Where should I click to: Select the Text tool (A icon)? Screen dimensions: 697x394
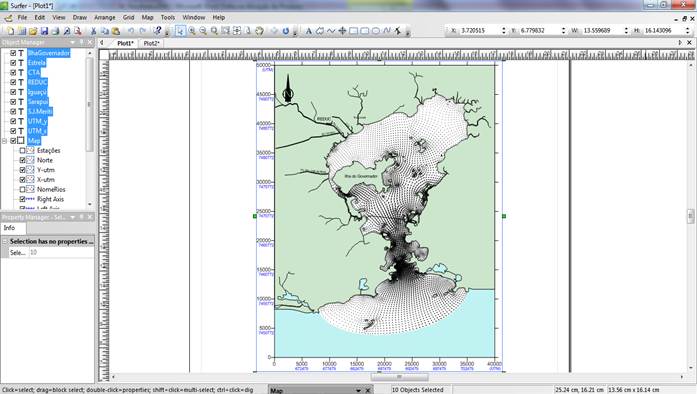308,31
